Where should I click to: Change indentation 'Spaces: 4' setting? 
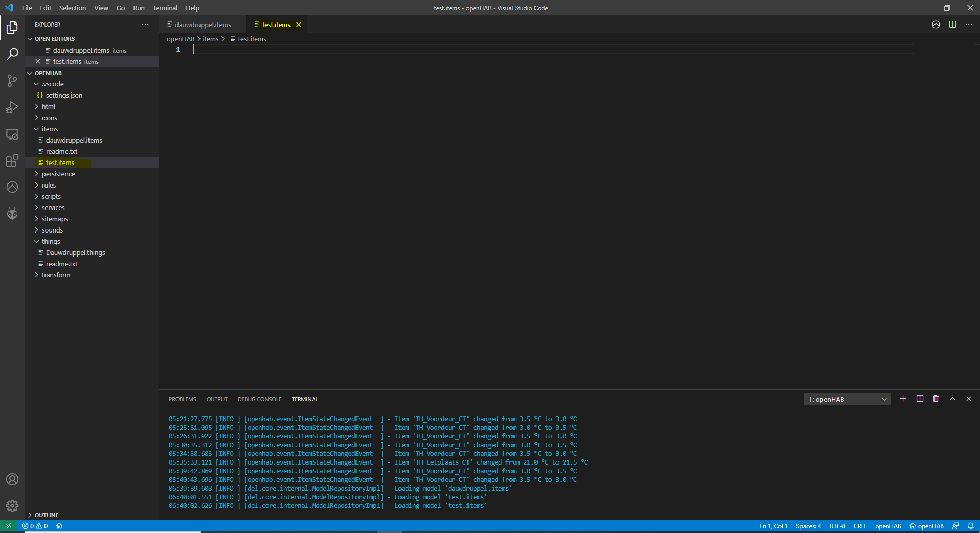(808, 526)
